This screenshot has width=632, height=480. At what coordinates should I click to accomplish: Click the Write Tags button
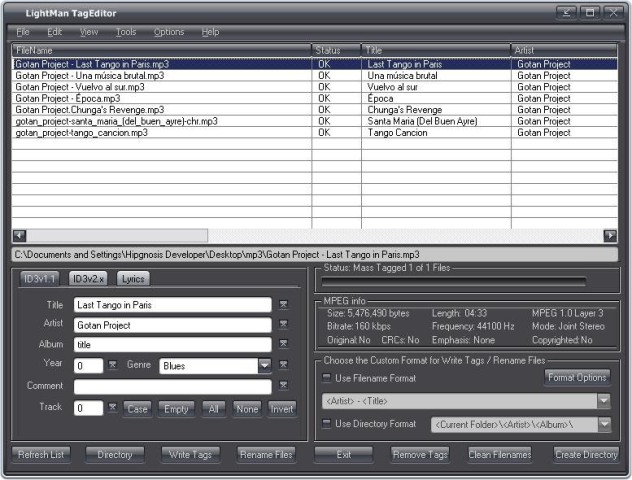click(x=190, y=455)
